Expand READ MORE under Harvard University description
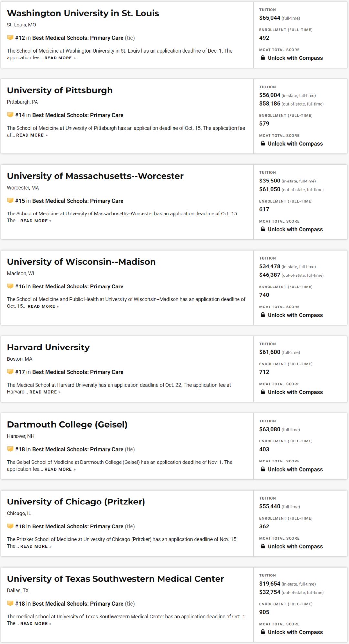Image resolution: width=349 pixels, height=644 pixels. [x=45, y=392]
